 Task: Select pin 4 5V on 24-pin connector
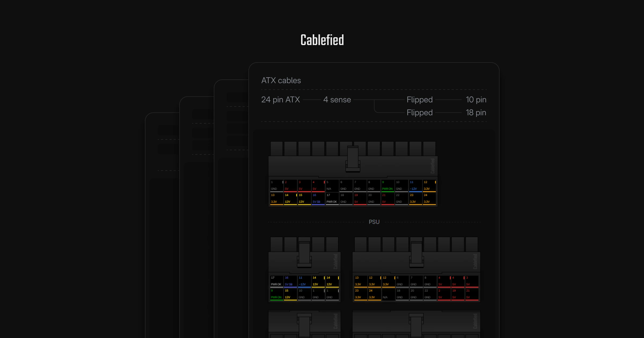click(x=318, y=186)
